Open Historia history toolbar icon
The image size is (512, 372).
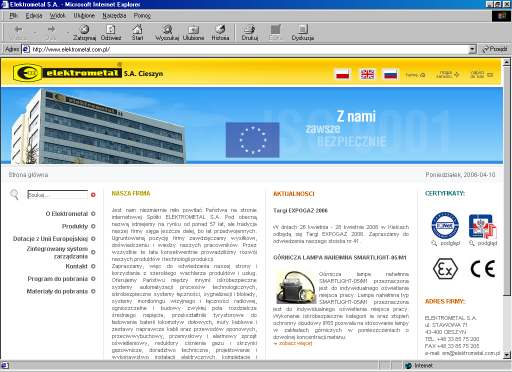pyautogui.click(x=220, y=33)
